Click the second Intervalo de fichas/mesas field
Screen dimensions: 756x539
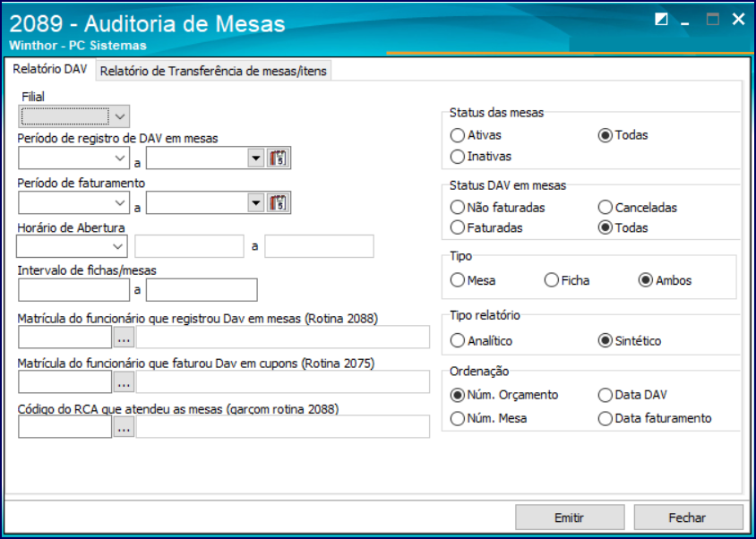click(x=202, y=290)
